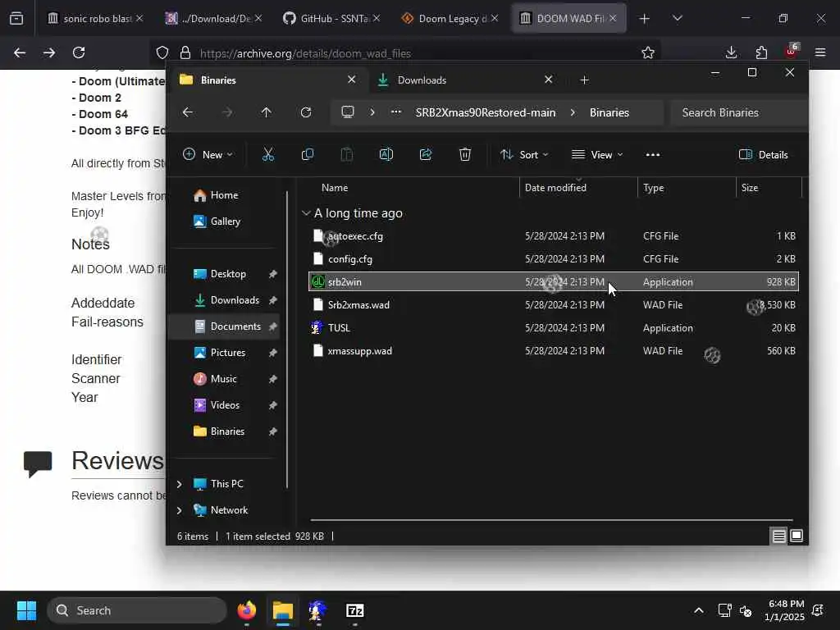The image size is (840, 630).
Task: Click the Windows taskbar Search box
Action: pos(137,610)
